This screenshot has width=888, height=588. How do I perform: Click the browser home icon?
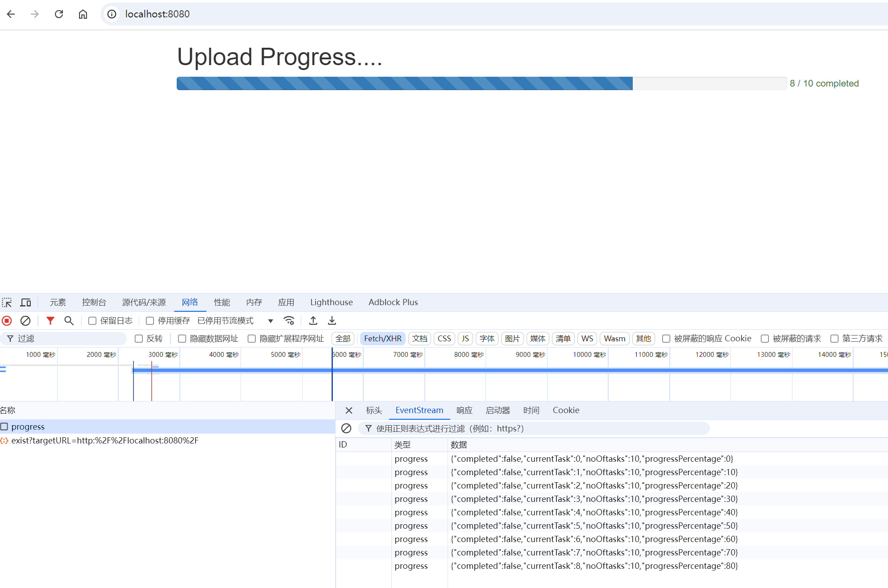tap(83, 14)
